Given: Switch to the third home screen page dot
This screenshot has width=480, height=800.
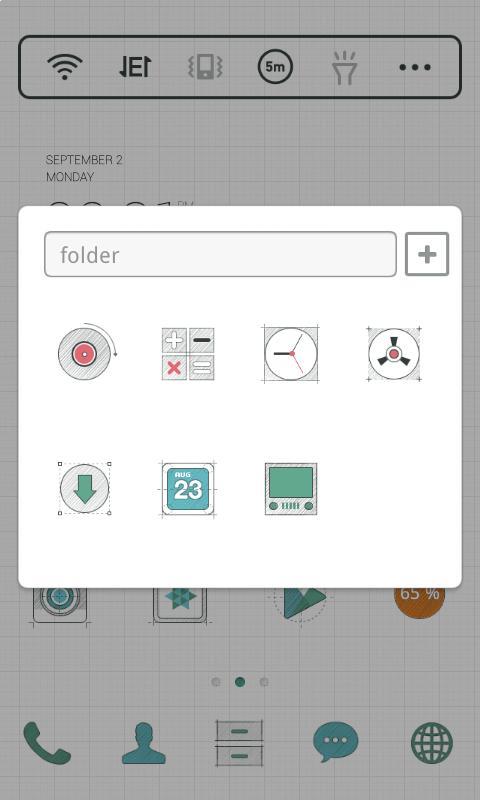Looking at the screenshot, I should pyautogui.click(x=264, y=682).
